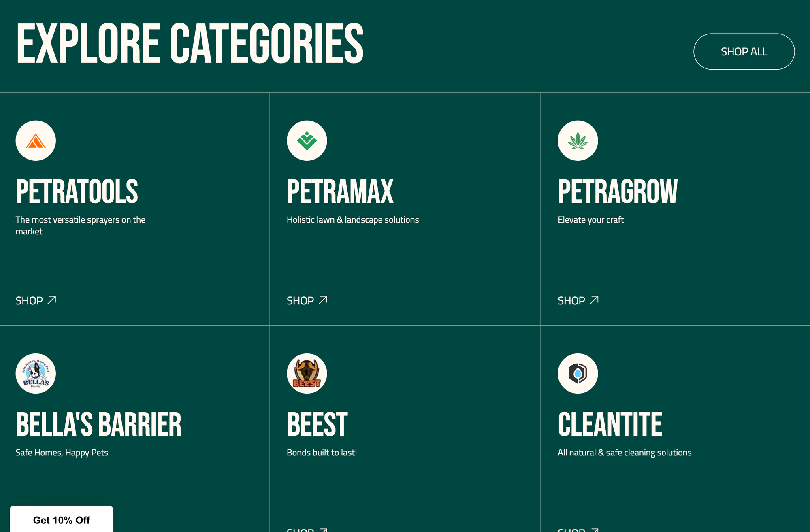The height and width of the screenshot is (532, 810).
Task: Open the Get 10% Off popup tab
Action: coord(62,519)
